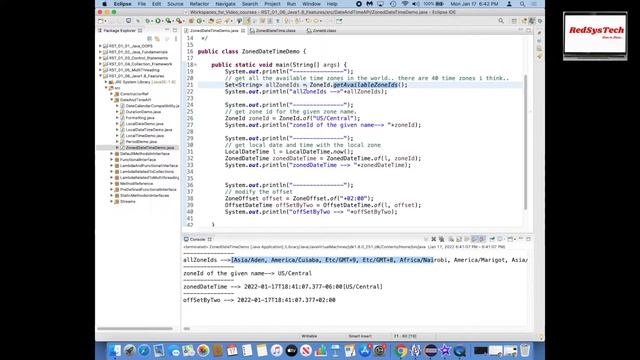This screenshot has height=360, width=640.
Task: Open the Calendar app in the Dock
Action: [x=232, y=350]
